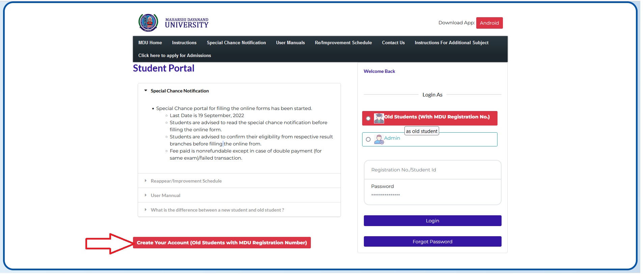
Task: Open User Manuals from the navbar
Action: (x=290, y=43)
